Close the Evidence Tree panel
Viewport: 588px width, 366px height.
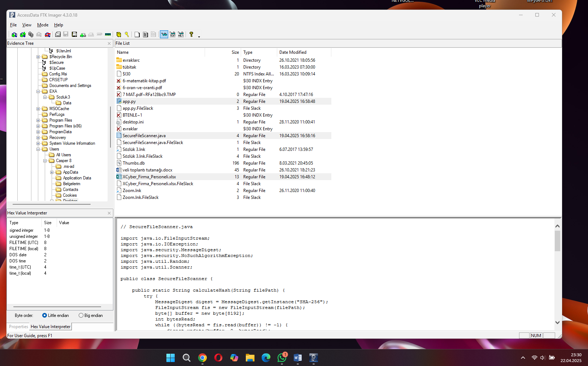[109, 43]
